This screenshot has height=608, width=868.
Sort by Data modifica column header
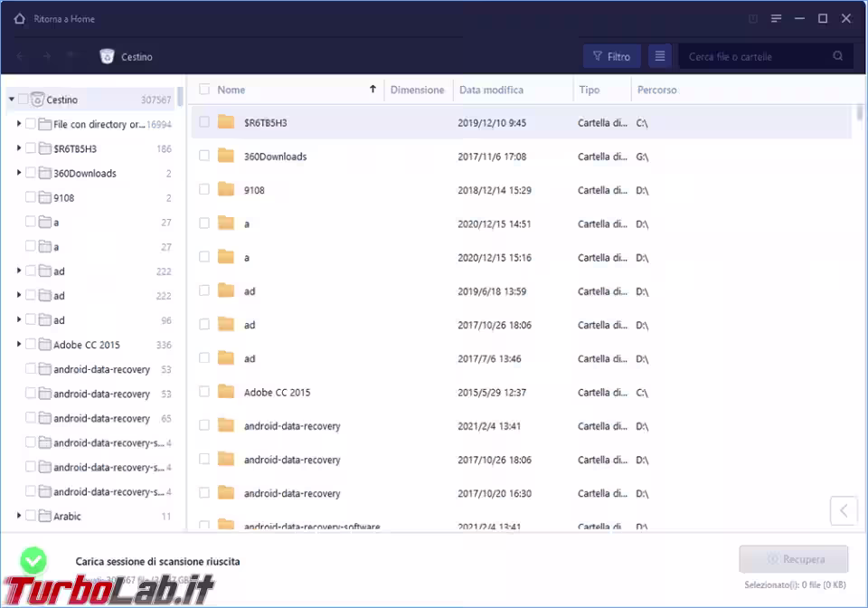click(491, 90)
